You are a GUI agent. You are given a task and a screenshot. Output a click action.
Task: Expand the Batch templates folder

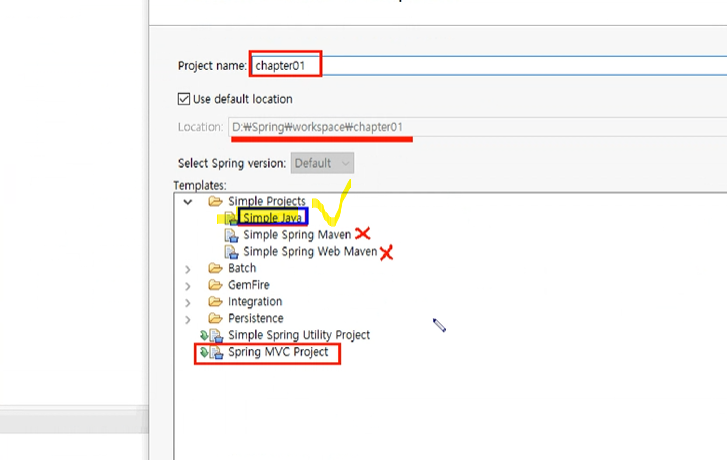coord(188,269)
